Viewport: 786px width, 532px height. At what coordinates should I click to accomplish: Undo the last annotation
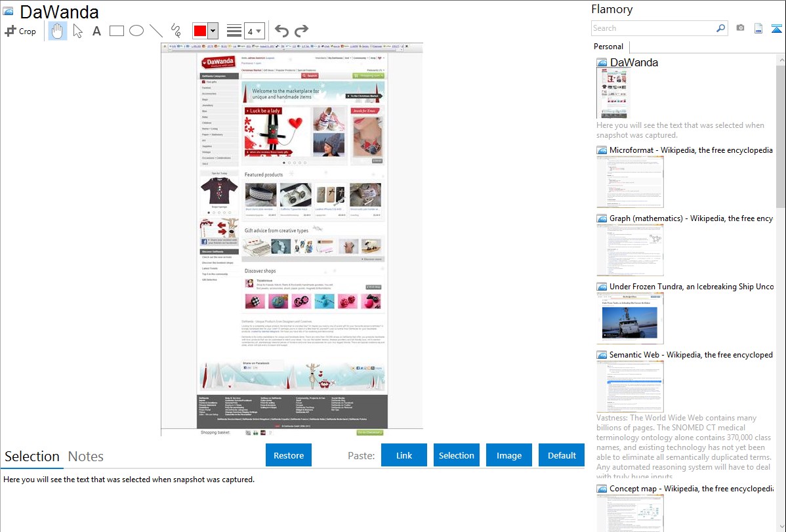pos(281,31)
